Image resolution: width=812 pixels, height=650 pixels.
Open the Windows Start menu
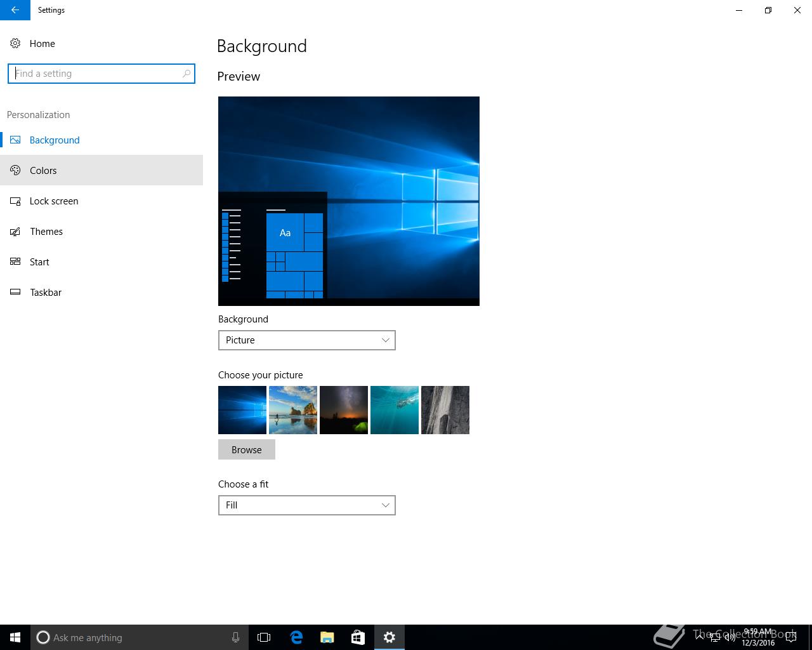[x=15, y=637]
